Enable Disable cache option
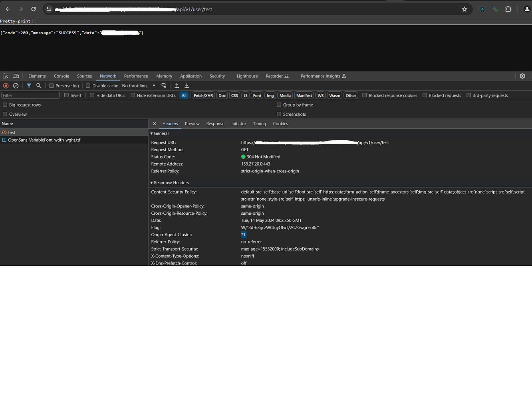This screenshot has width=532, height=399. [88, 85]
